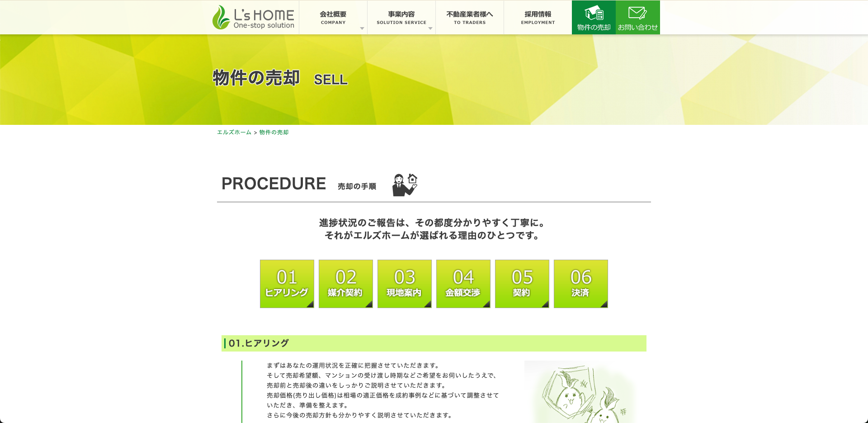Open the 採用情報 EMPLOYMENT menu

[538, 18]
